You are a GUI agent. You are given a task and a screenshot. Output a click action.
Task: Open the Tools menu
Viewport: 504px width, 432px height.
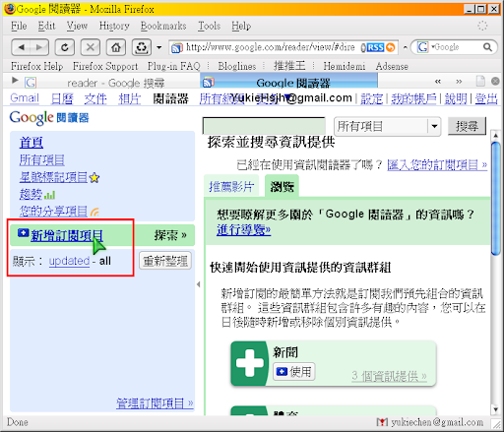tap(209, 26)
